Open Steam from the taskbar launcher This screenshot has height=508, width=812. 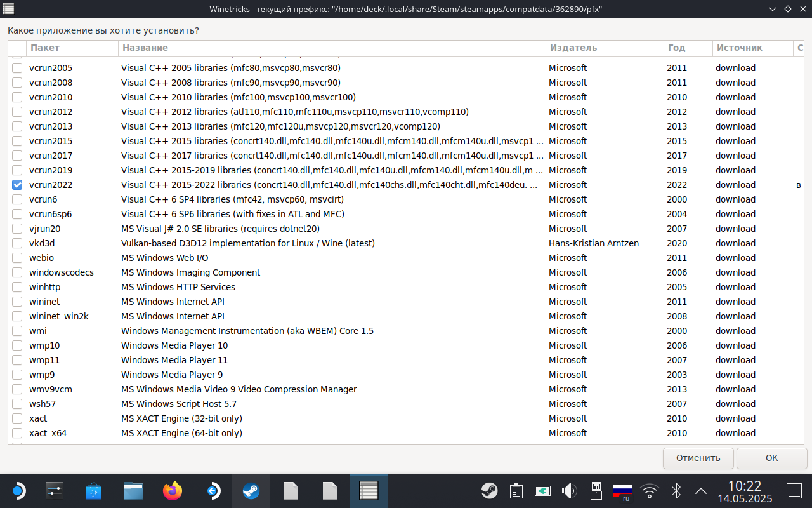(x=251, y=490)
